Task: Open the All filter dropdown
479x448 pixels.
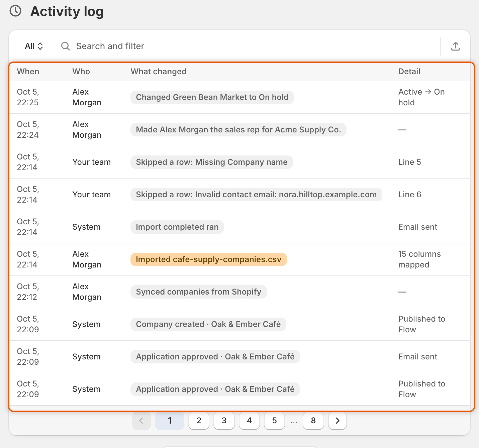Action: pos(34,46)
